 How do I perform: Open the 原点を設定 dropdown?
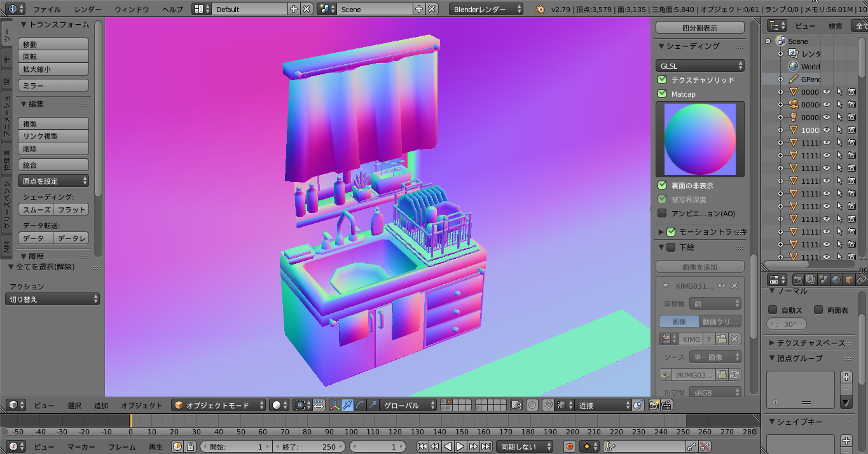[53, 181]
